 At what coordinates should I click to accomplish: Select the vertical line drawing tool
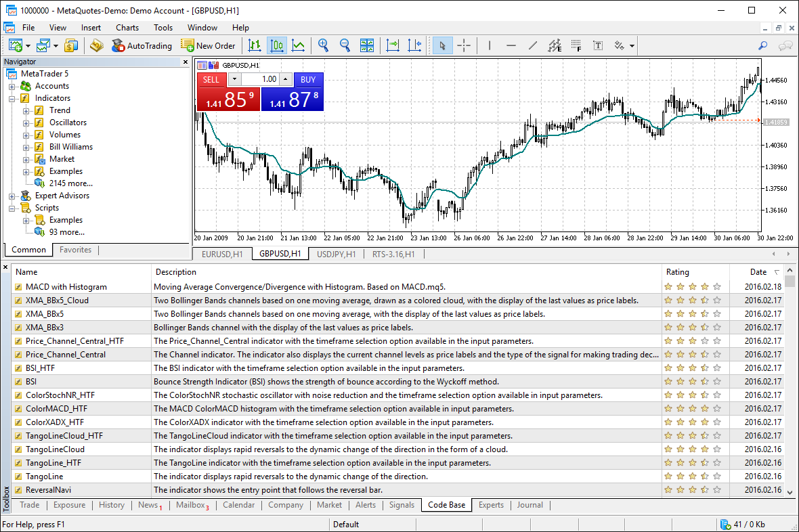click(490, 45)
